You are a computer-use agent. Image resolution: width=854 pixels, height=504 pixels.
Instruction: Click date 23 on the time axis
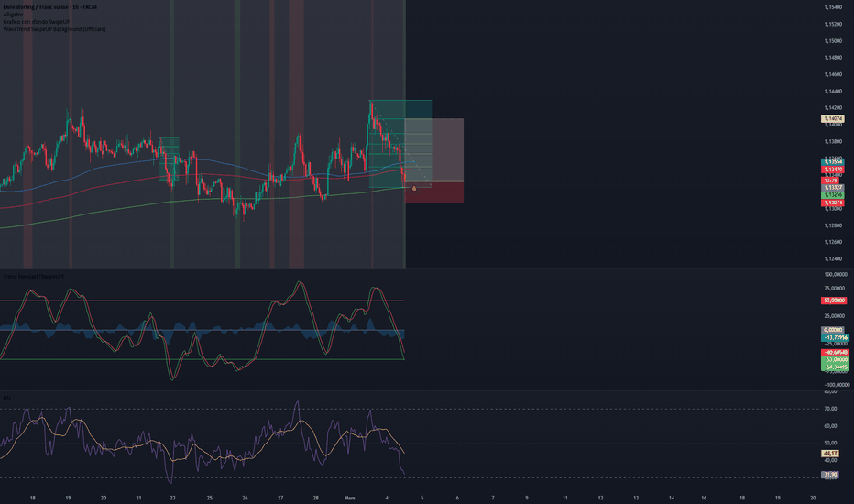pos(172,498)
